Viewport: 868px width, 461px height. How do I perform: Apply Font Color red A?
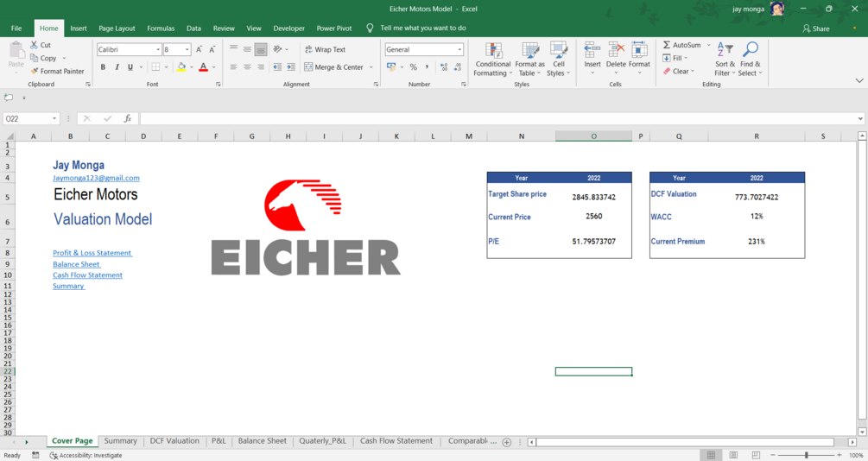203,67
